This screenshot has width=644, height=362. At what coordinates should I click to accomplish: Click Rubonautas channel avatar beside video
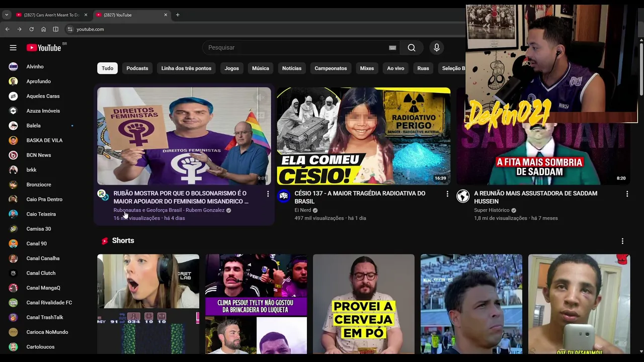(103, 195)
